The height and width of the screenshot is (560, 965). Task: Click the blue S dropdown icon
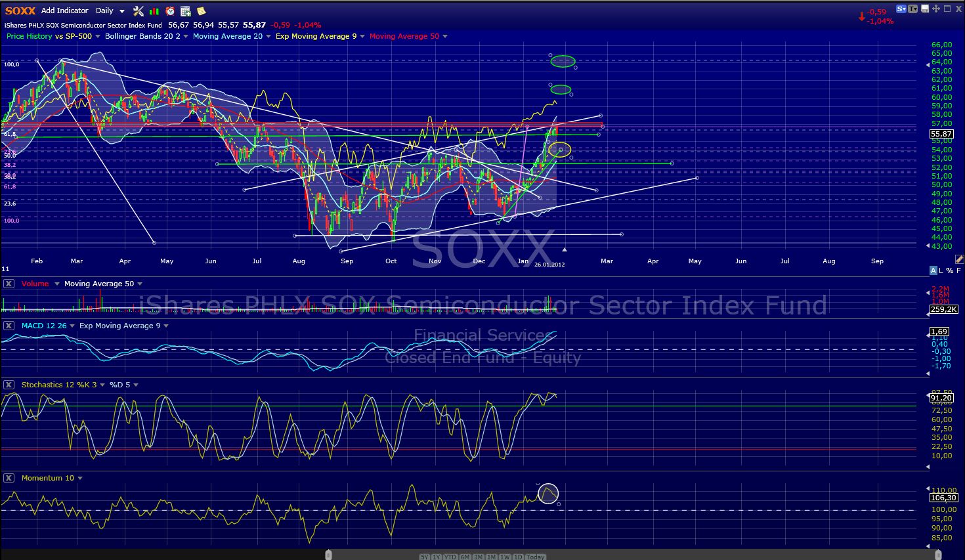(x=901, y=9)
